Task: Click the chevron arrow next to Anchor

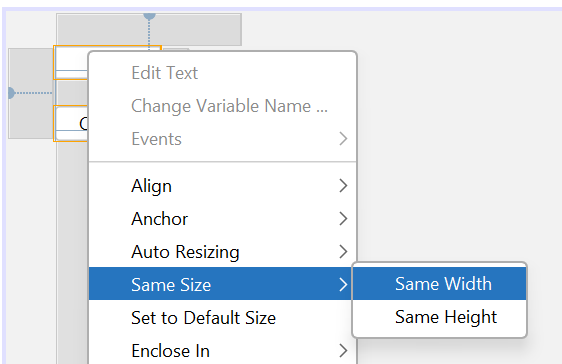Action: click(343, 219)
